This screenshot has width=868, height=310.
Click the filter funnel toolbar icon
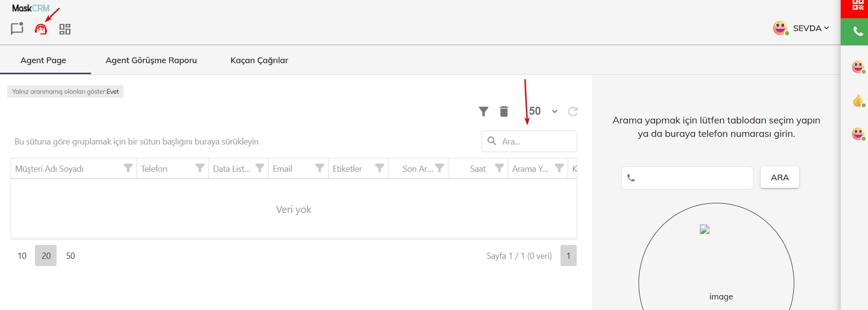coord(483,111)
